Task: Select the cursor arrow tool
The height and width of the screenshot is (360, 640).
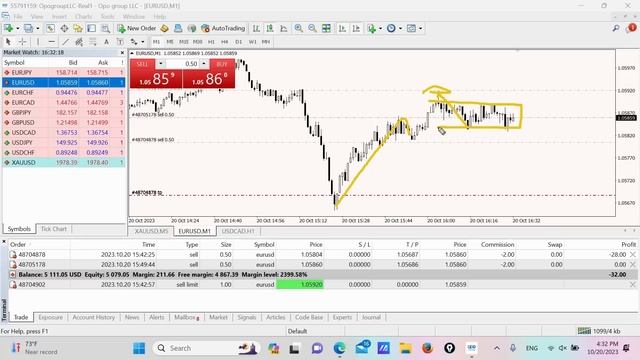Action: pos(8,42)
